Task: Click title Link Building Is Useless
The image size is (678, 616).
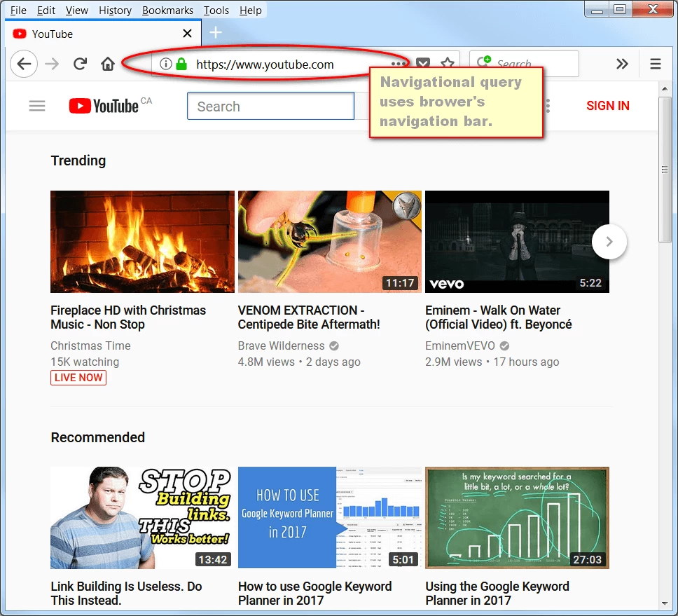Action: click(x=126, y=593)
